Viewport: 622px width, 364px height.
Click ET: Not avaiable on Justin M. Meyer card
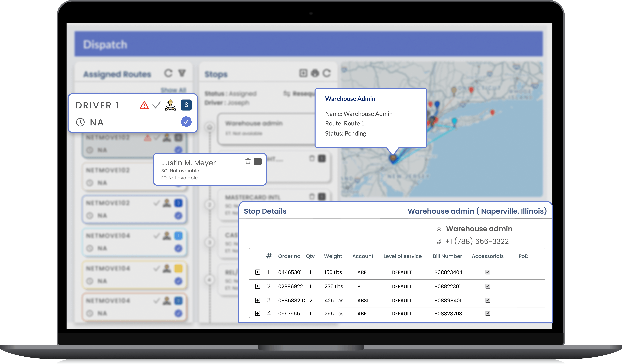[179, 178]
